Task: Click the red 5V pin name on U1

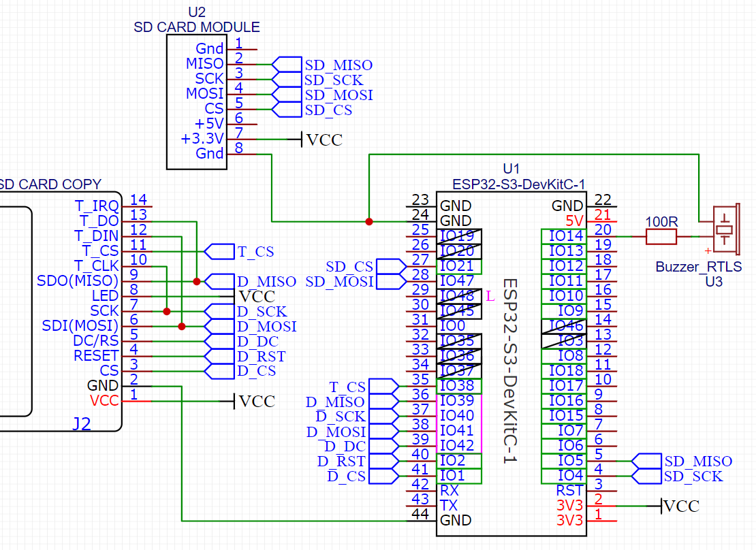Action: click(574, 221)
